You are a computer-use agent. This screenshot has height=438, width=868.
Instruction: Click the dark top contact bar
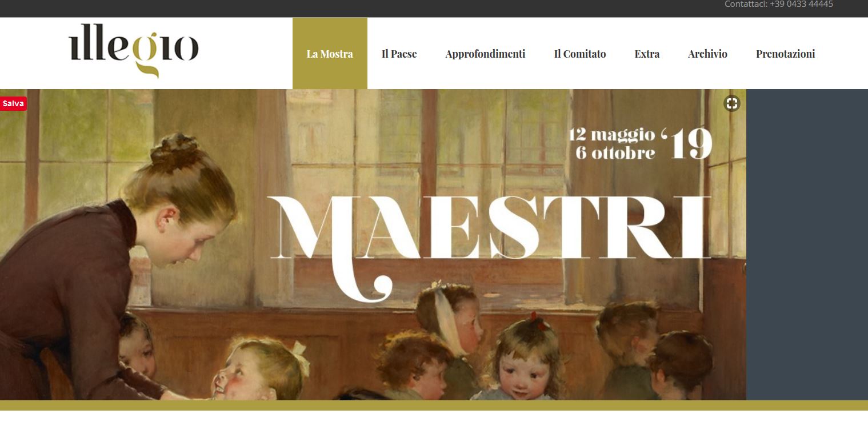click(x=434, y=9)
